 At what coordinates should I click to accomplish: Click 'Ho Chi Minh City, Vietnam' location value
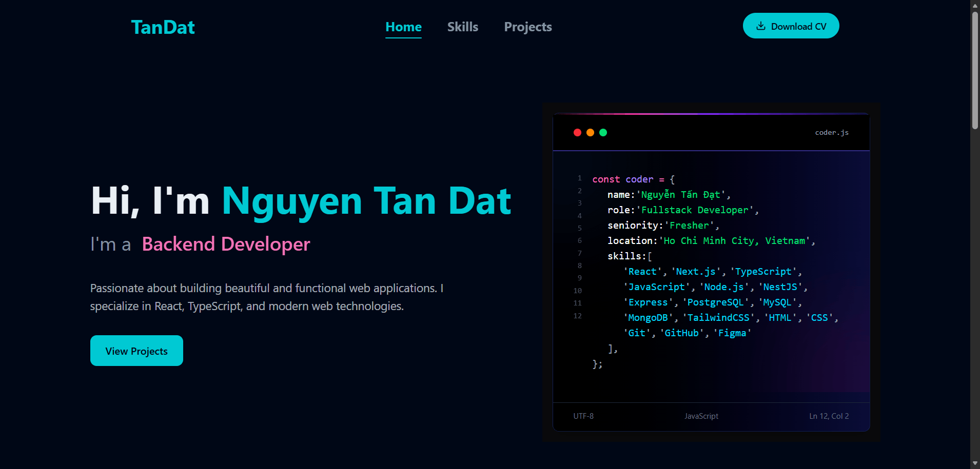[734, 241]
